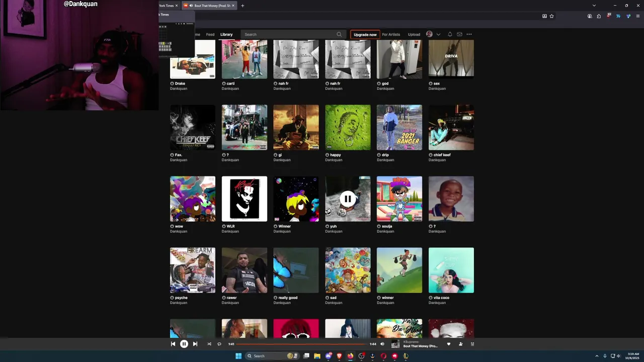
Task: Open the Drake playlist cover
Action: click(193, 59)
